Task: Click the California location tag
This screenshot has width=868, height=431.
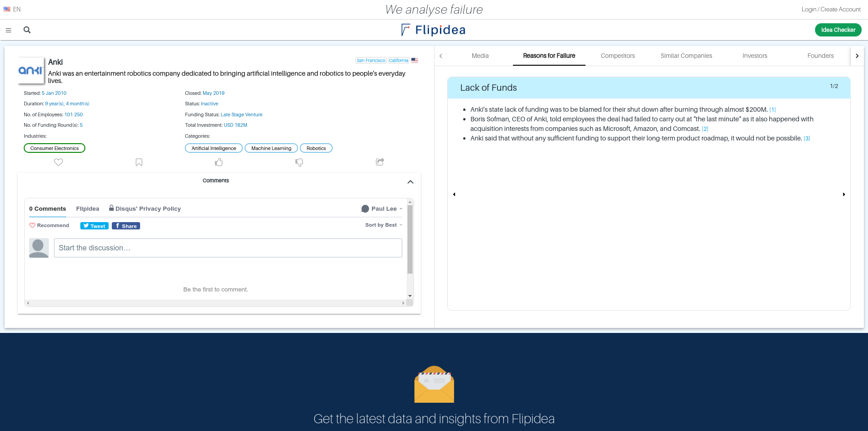Action: tap(398, 60)
